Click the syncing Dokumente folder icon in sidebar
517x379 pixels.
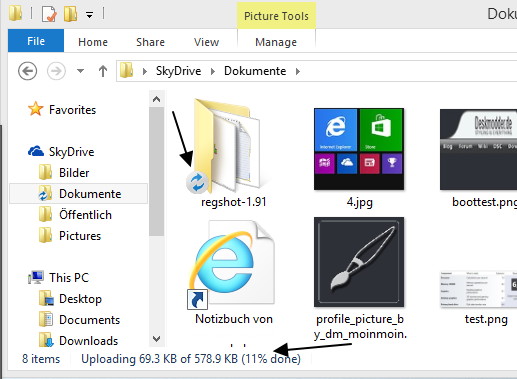point(45,193)
